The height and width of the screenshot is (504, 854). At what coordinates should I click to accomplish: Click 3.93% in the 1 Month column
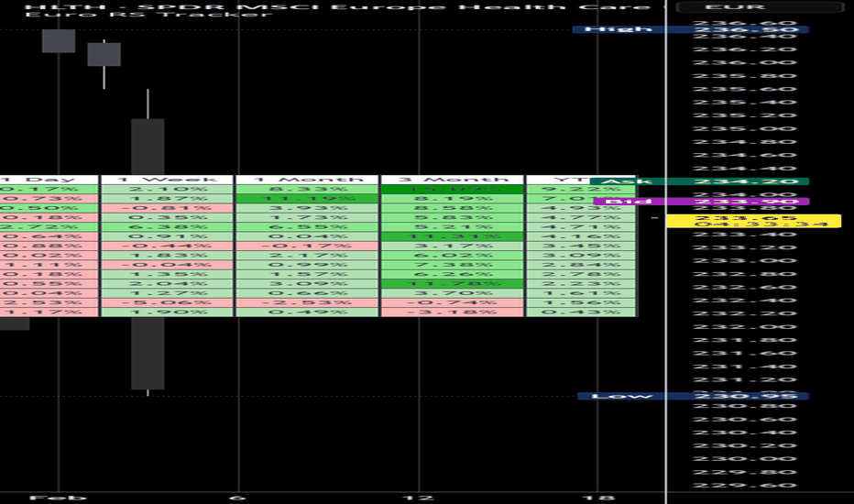tap(307, 208)
